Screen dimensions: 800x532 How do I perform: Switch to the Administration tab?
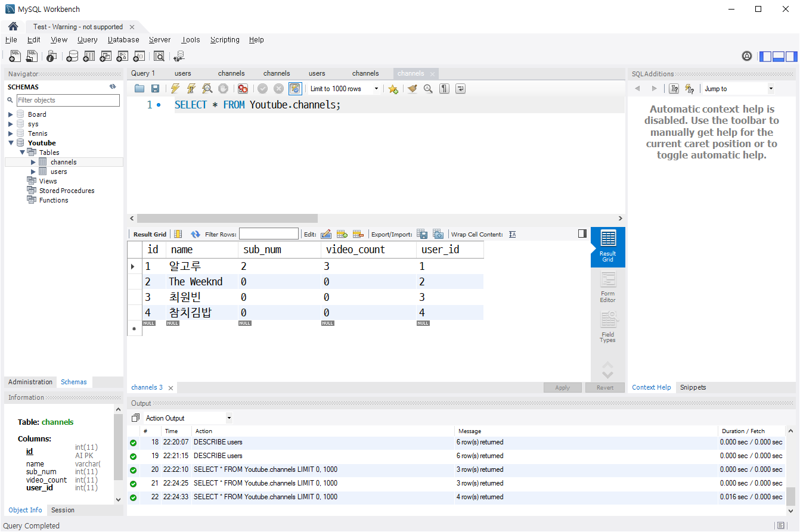coord(30,382)
